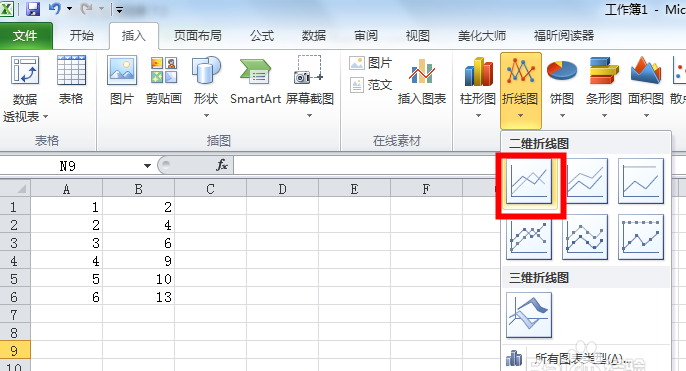Select the 100% stacked line chart thumbnail
Image resolution: width=686 pixels, height=371 pixels.
coord(641,181)
